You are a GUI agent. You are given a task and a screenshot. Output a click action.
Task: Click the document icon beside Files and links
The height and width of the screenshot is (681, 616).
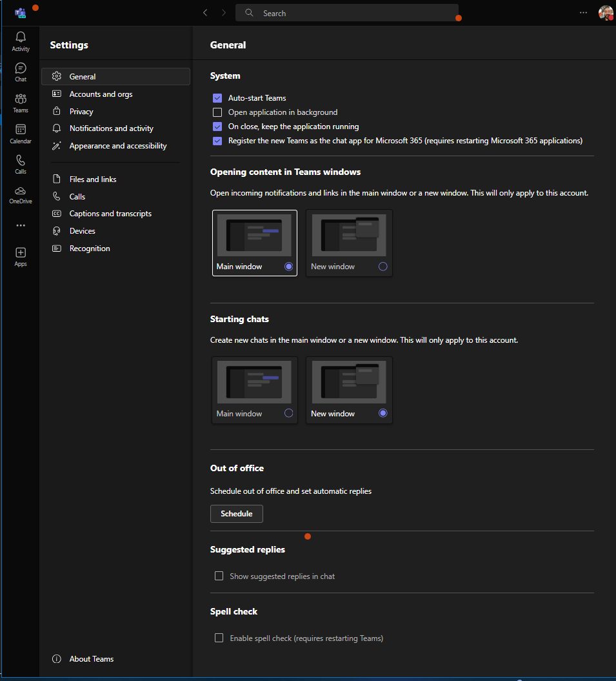pos(56,179)
